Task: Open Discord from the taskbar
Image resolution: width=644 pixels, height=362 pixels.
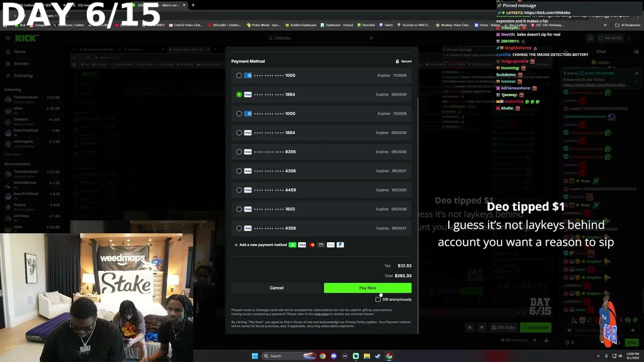Action: (334, 356)
